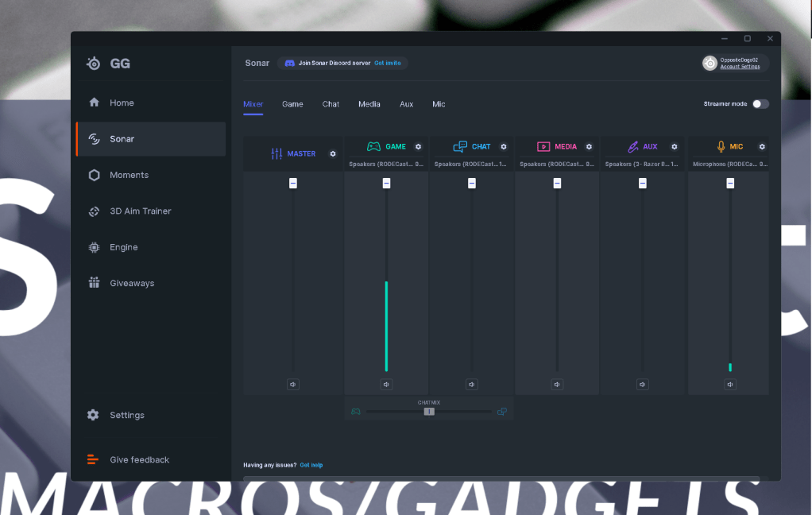This screenshot has width=812, height=515.
Task: Click the Get help link
Action: [x=311, y=465]
